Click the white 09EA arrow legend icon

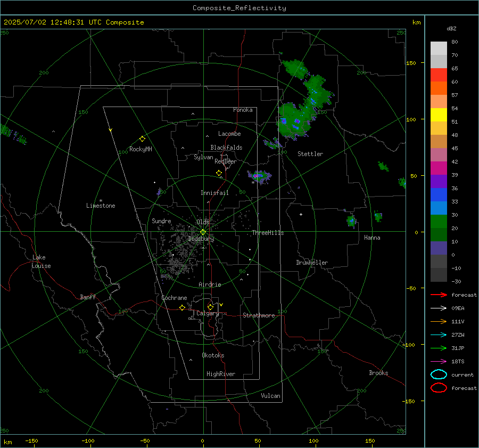pyautogui.click(x=439, y=308)
